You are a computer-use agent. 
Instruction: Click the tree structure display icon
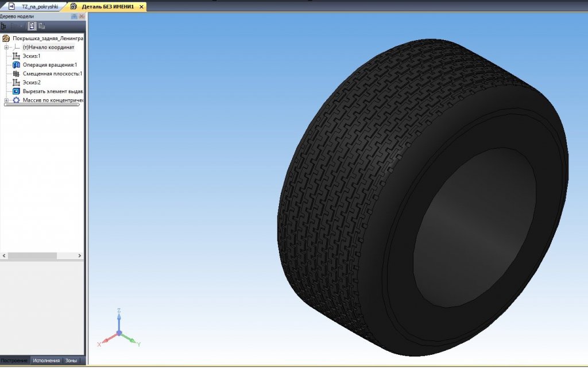coord(4,26)
